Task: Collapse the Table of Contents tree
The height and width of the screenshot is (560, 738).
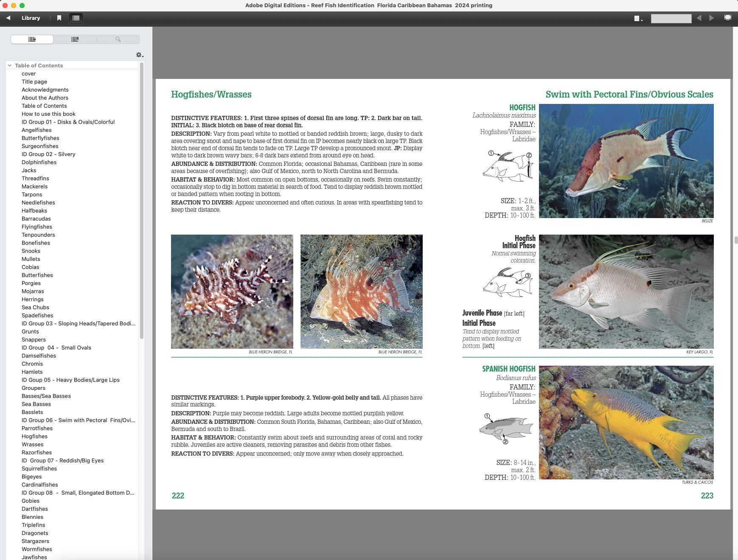Action: point(9,65)
